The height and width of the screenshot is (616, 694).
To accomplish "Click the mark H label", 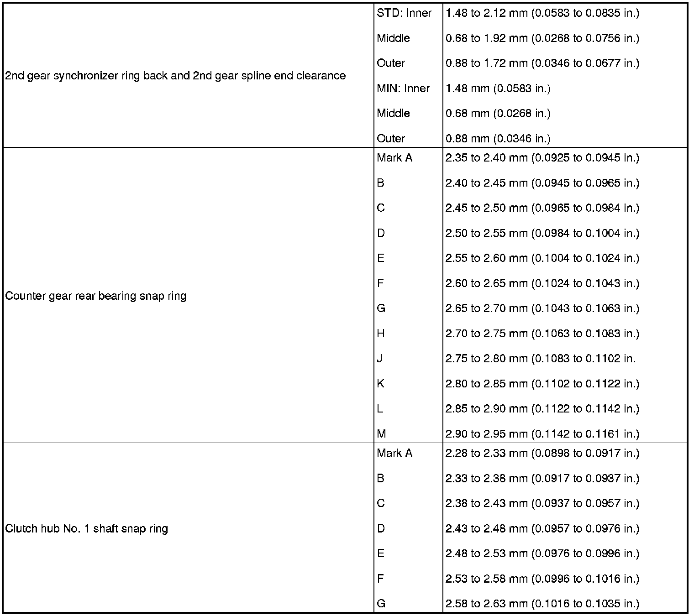I will click(381, 334).
